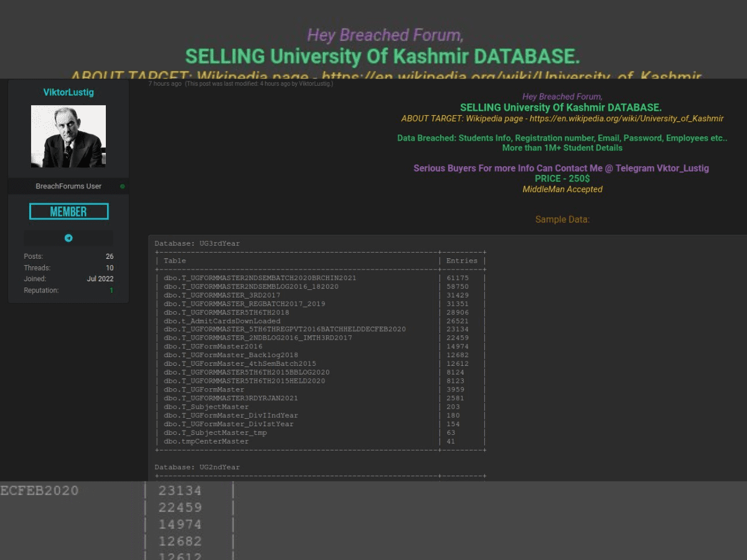Click the Joined Jul 2022 date
747x560 pixels.
100,279
